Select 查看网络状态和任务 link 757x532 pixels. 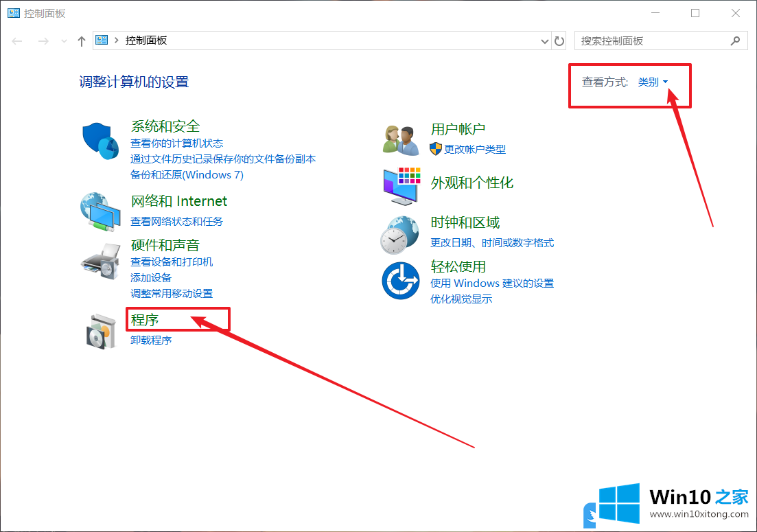coord(176,221)
